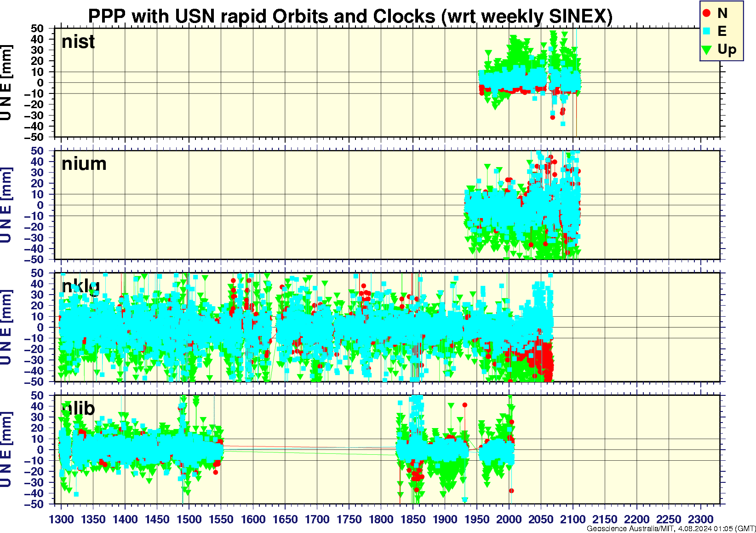Click the legend label 'Up'

(727, 49)
